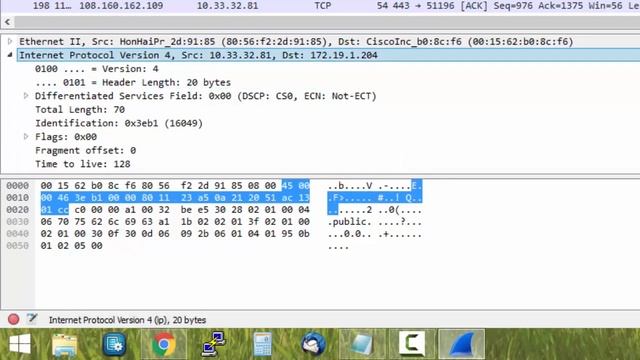Expand the Ethernet II tree node
640x360 pixels.
[10, 41]
